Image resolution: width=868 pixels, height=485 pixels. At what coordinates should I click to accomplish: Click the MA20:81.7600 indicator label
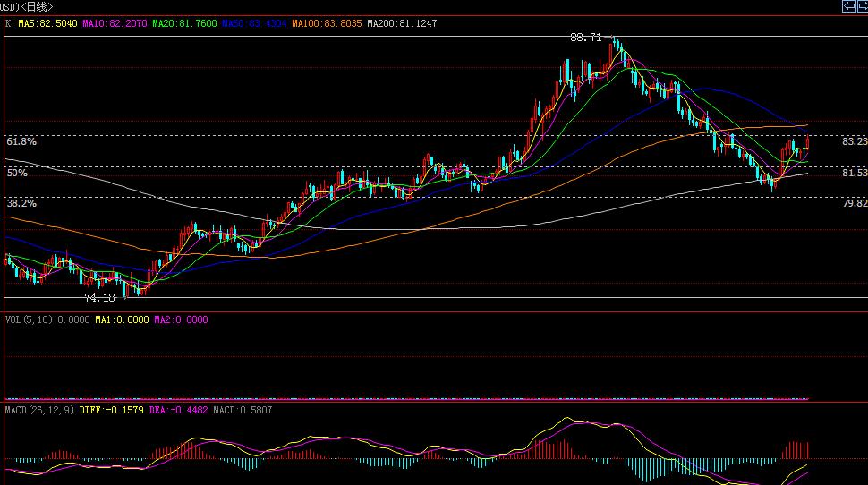click(x=184, y=24)
